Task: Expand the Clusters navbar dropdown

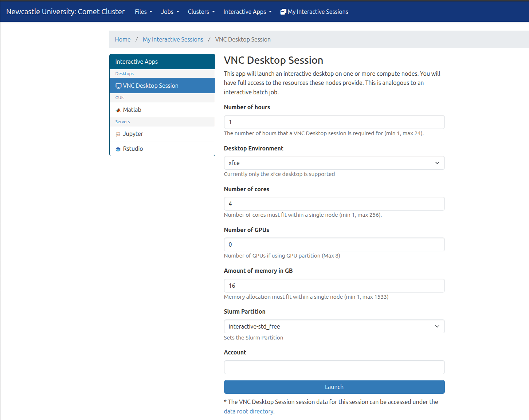Action: 201,12
